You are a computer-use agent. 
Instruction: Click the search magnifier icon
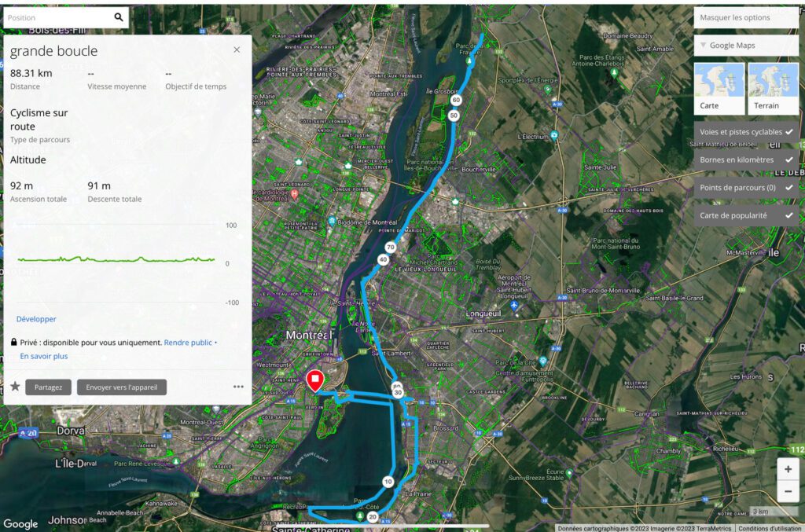[x=119, y=17]
